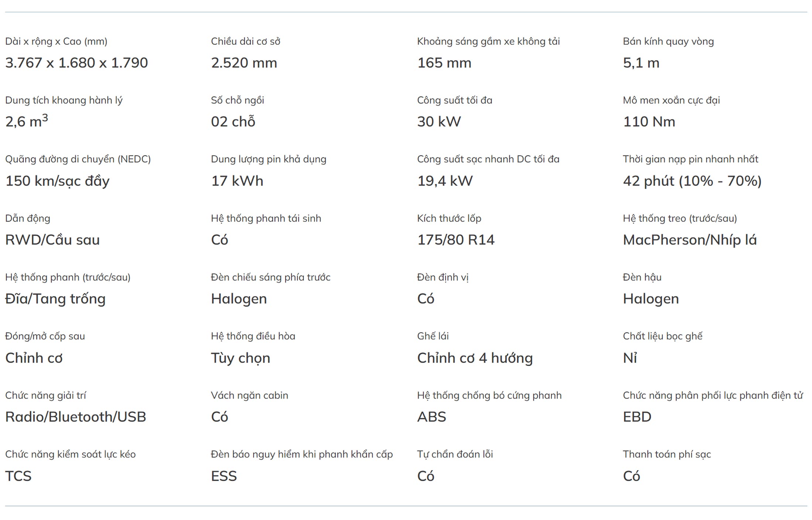The image size is (812, 520).
Task: Select the seat count value 02 chỗ
Action: click(x=233, y=122)
